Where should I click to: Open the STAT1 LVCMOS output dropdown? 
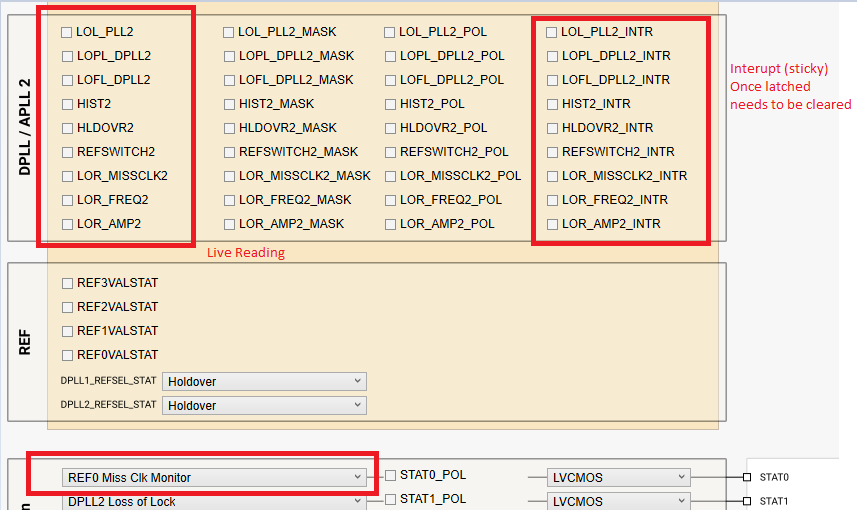pyautogui.click(x=619, y=502)
